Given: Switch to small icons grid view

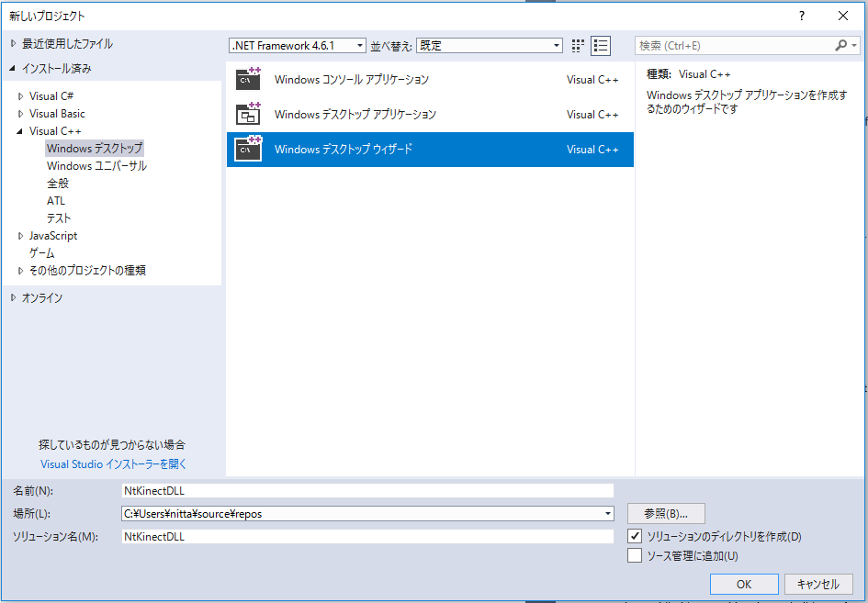Looking at the screenshot, I should click(578, 45).
